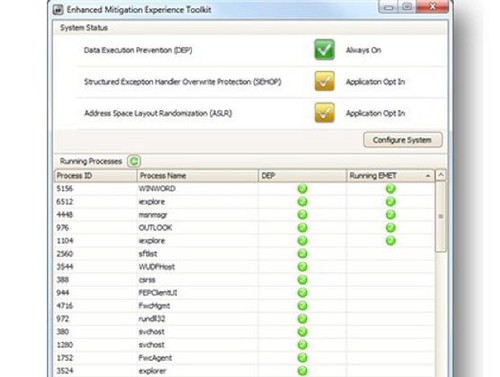Click the scrollbar up arrow in process list
Viewport: 500px width, 377px height.
pyautogui.click(x=441, y=175)
